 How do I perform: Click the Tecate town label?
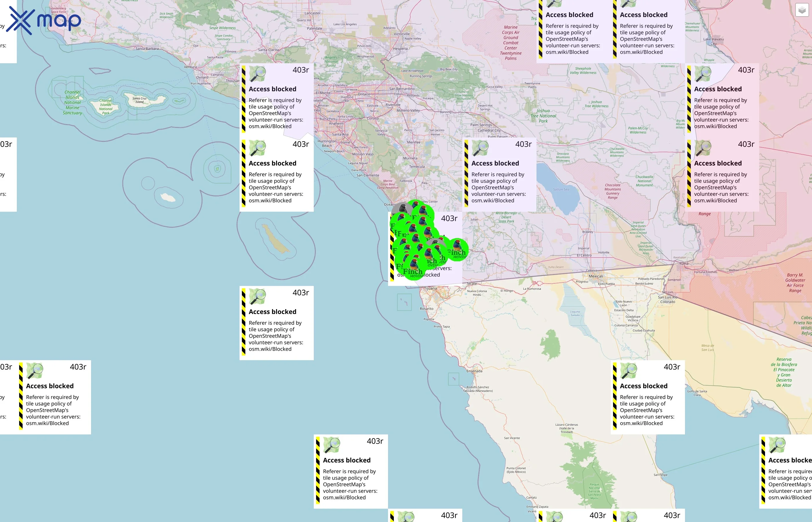pos(472,284)
